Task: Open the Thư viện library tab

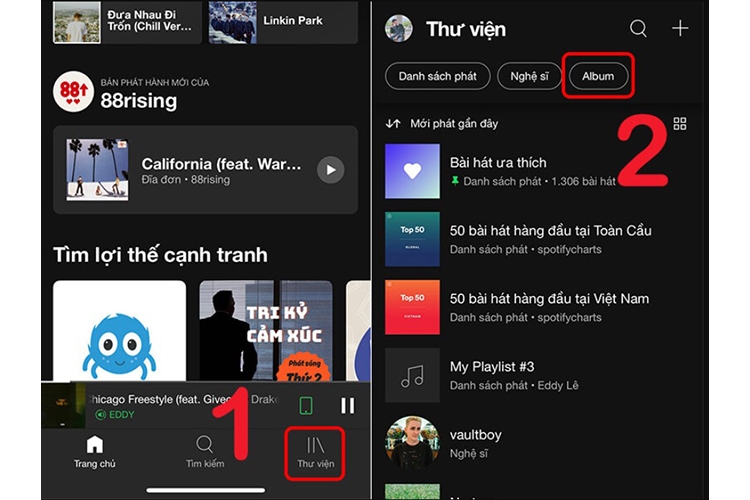Action: click(316, 453)
